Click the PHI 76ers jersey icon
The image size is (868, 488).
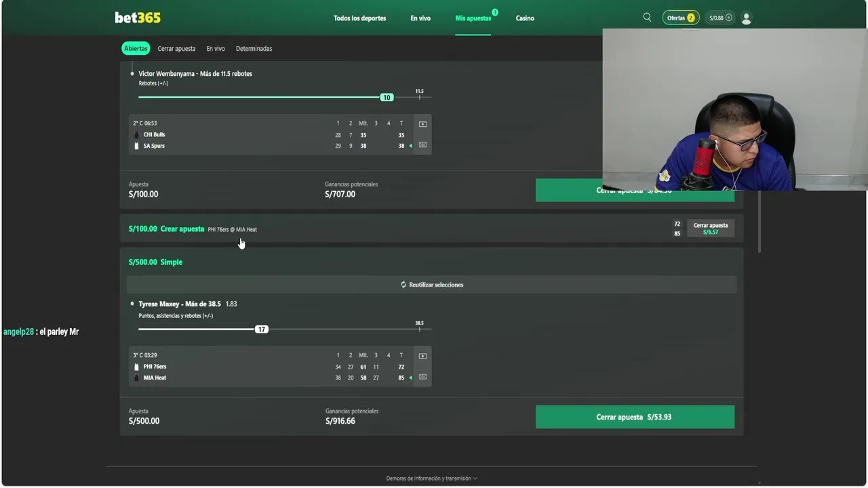tap(136, 367)
